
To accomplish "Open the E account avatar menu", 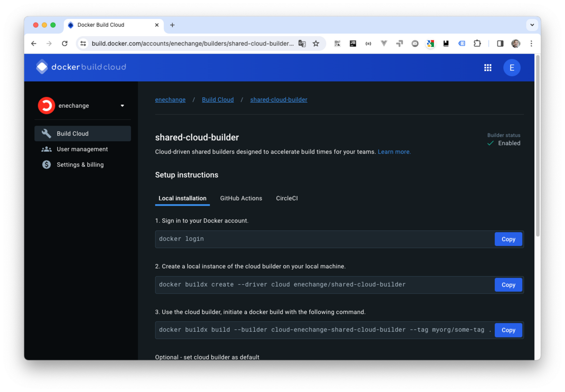I will click(512, 68).
